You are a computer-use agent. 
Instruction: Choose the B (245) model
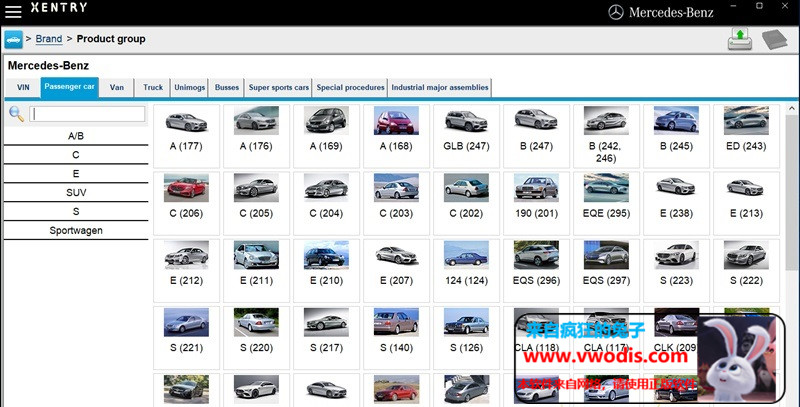676,136
